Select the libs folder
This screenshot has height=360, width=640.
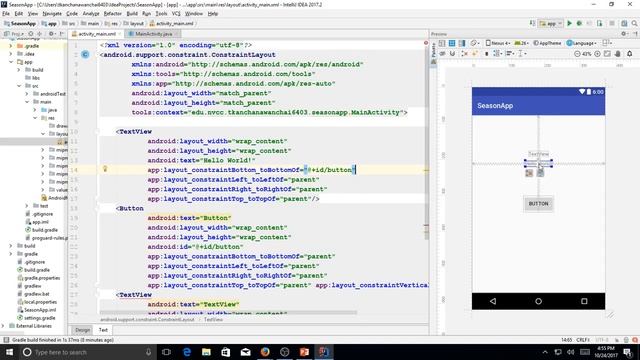click(33, 78)
